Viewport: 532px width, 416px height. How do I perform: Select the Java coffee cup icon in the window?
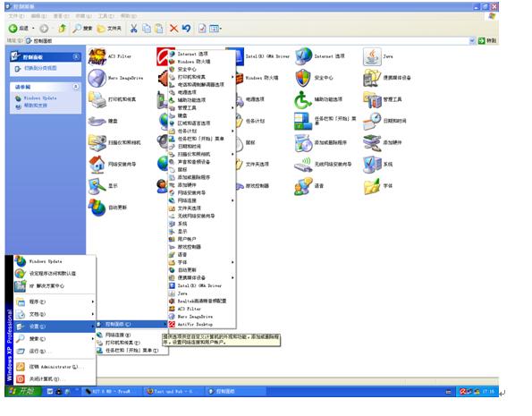pos(372,56)
